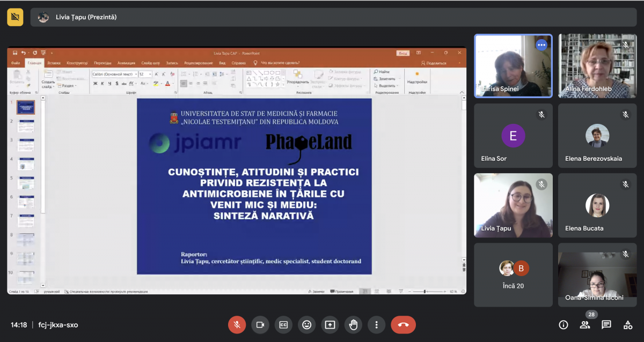Open the meeting details info icon
Image resolution: width=644 pixels, height=342 pixels.
coord(563,324)
